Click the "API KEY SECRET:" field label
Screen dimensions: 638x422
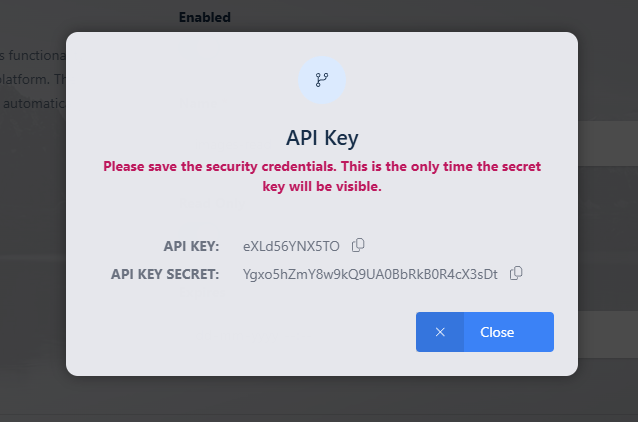click(x=165, y=274)
